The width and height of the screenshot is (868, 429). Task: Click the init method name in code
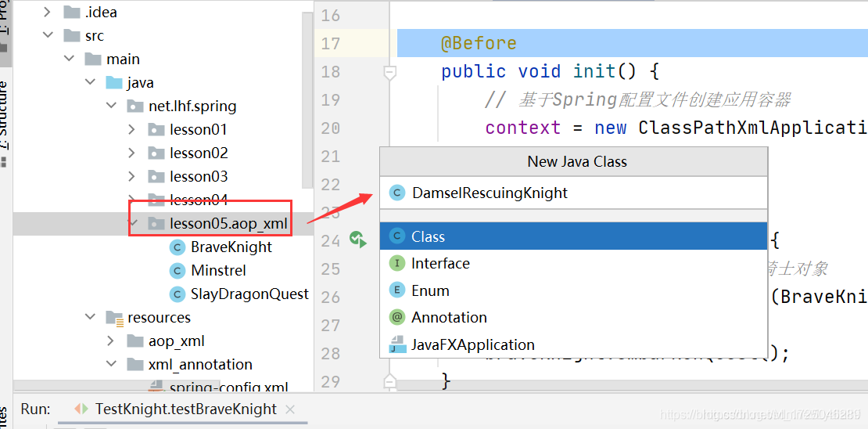[594, 71]
